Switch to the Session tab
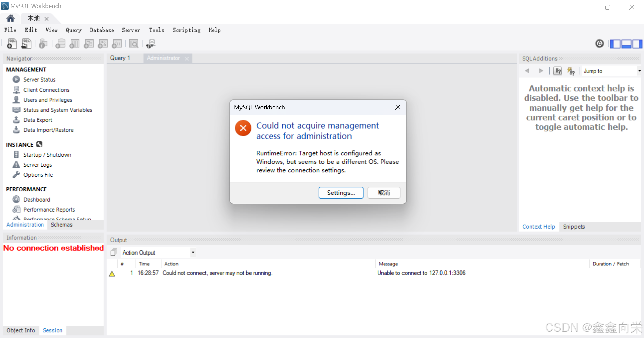The image size is (644, 338). pyautogui.click(x=53, y=330)
